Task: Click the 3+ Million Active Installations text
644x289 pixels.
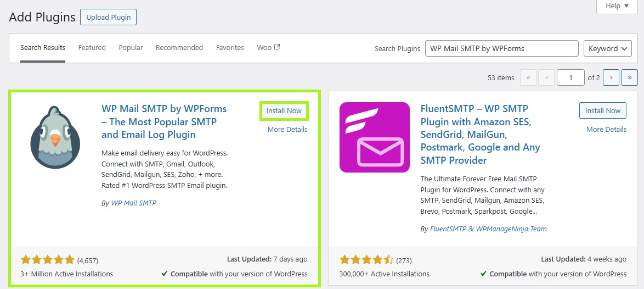Action: (x=66, y=274)
